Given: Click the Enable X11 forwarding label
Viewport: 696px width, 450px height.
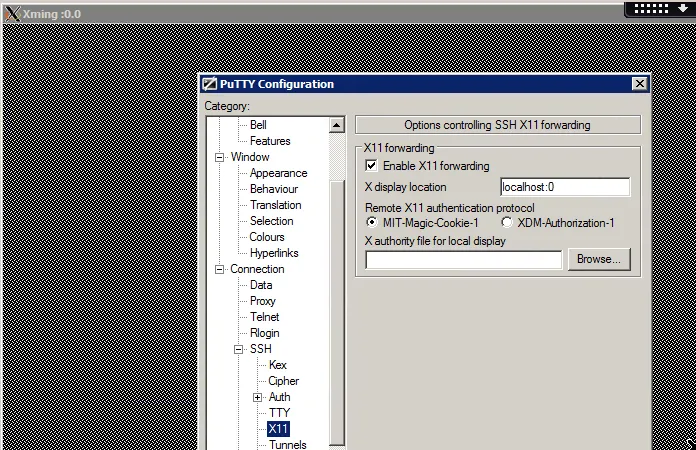Looking at the screenshot, I should [x=436, y=166].
